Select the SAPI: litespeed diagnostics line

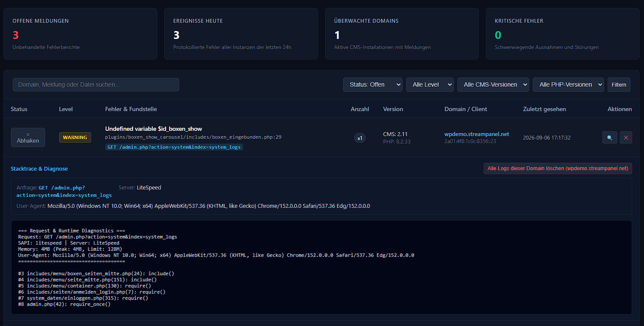coord(69,243)
